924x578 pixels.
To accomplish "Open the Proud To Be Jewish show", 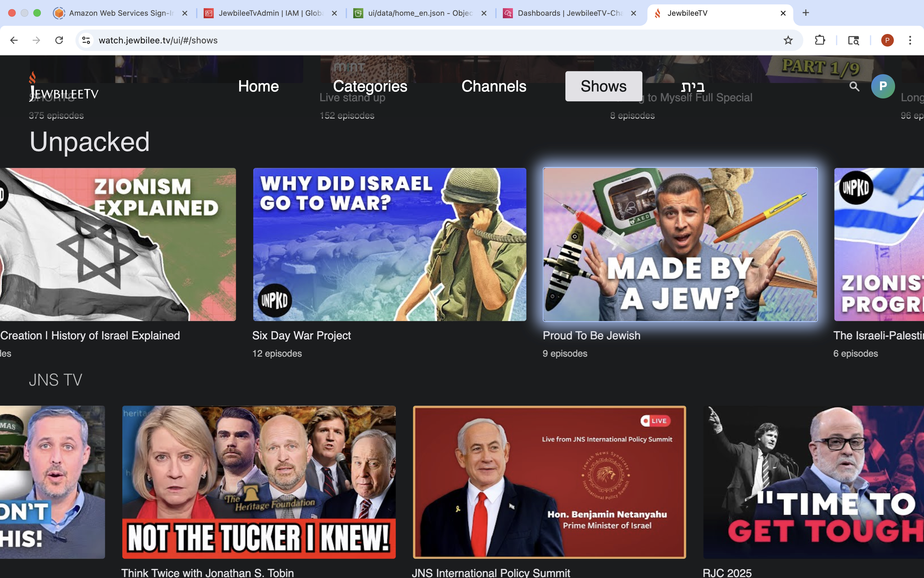I will (x=680, y=244).
